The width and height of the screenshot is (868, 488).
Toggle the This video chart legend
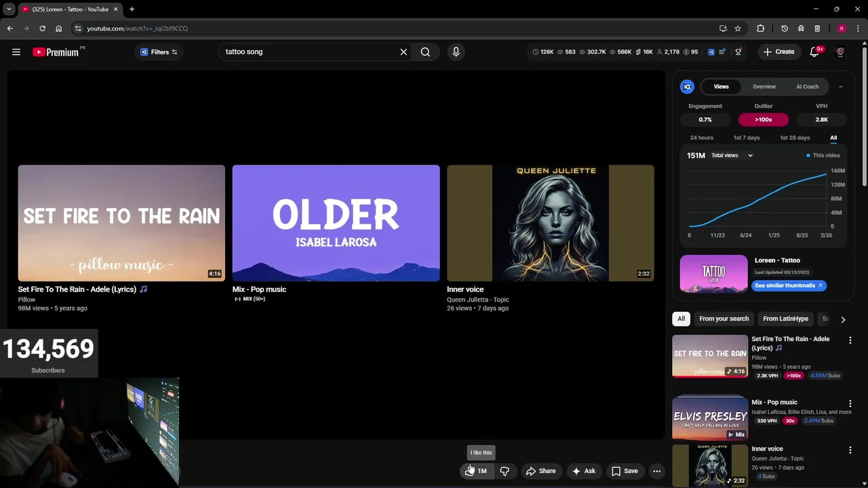823,155
